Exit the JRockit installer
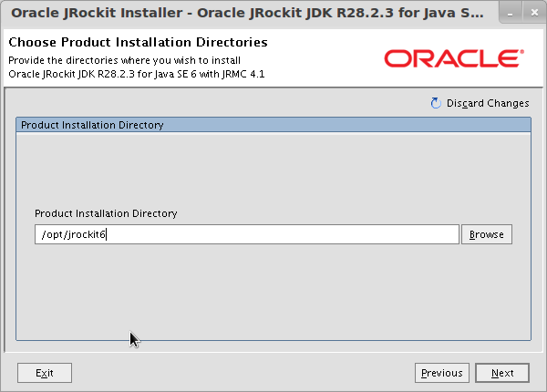 point(45,373)
